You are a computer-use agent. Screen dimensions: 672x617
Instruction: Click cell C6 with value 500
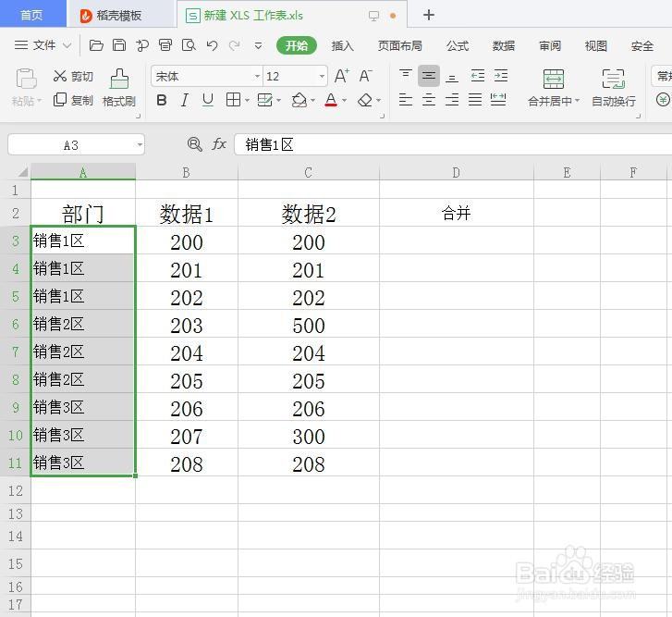[309, 325]
